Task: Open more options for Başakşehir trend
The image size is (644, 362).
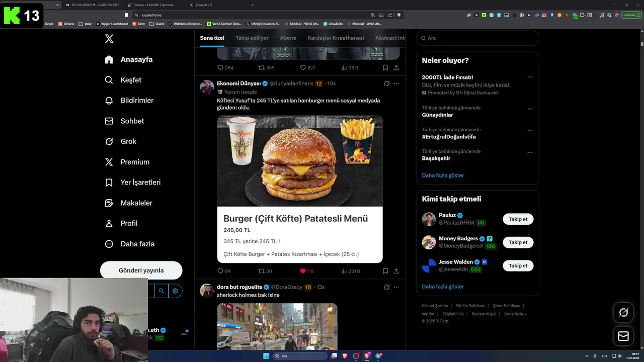Action: coord(530,152)
